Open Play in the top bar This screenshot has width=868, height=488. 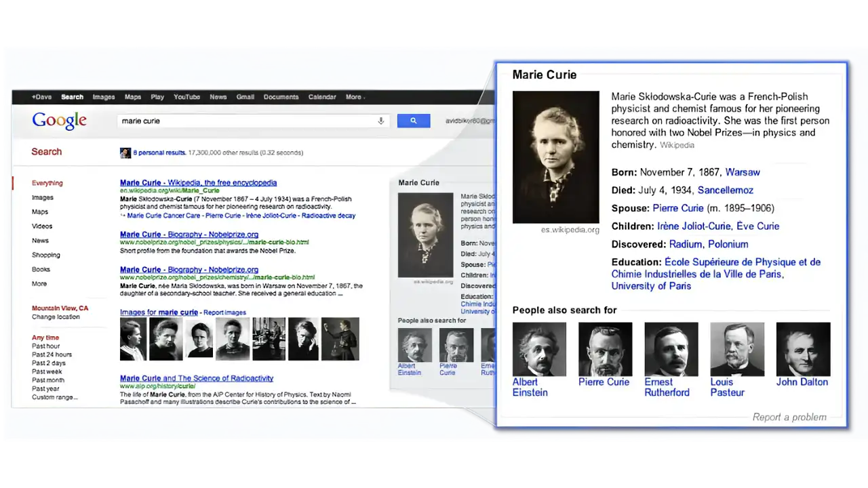(157, 97)
